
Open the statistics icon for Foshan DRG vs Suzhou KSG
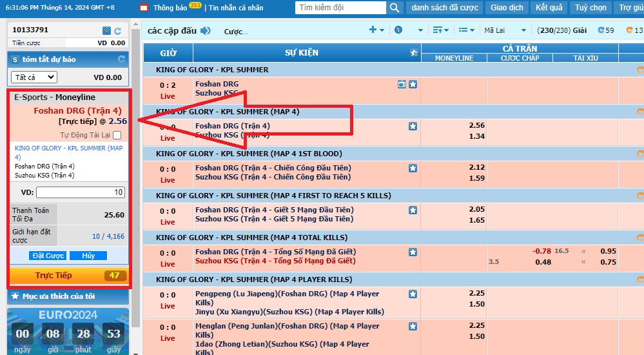point(402,85)
